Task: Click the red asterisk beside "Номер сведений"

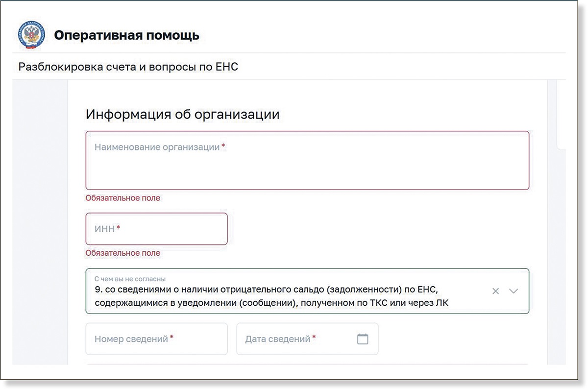Action: click(171, 338)
